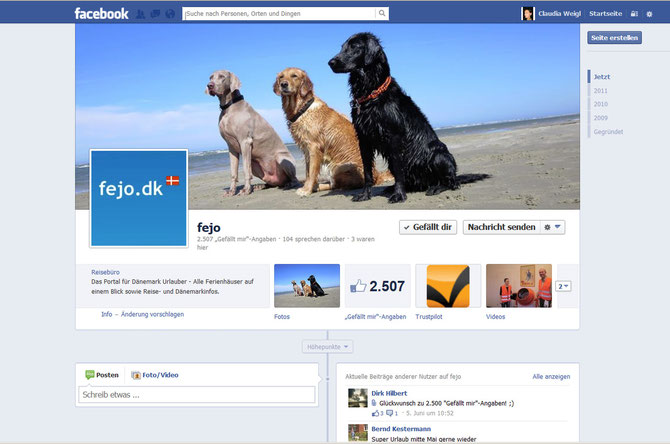Click Alle anzeigen link
Image resolution: width=670 pixels, height=444 pixels.
pyautogui.click(x=551, y=376)
